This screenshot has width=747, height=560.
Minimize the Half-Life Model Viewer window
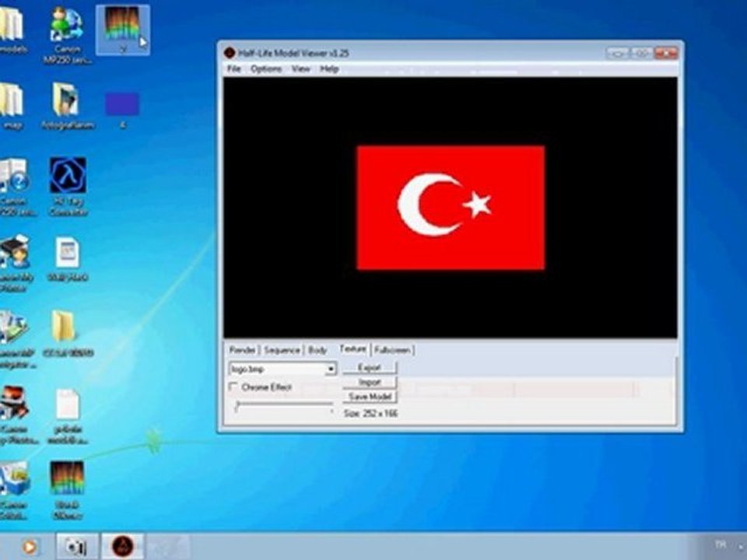click(x=617, y=53)
